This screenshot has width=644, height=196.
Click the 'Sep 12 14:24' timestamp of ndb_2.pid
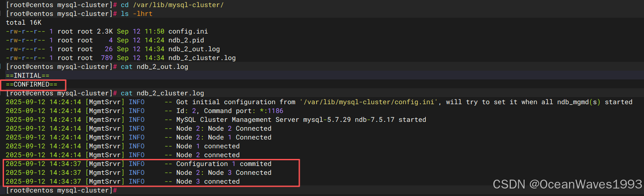pyautogui.click(x=141, y=40)
